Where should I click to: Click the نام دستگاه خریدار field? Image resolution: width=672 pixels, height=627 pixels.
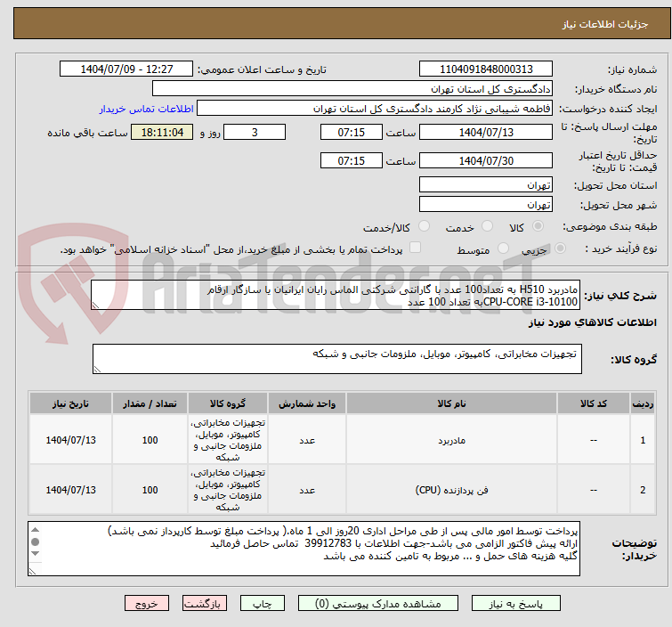[x=352, y=89]
